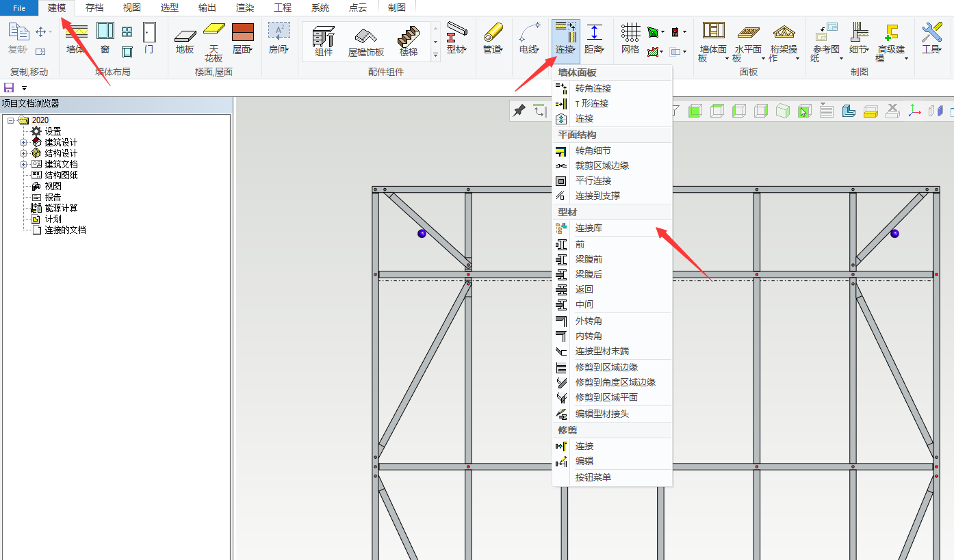954x560 pixels.
Task: Open the File tab
Action: pyautogui.click(x=19, y=8)
